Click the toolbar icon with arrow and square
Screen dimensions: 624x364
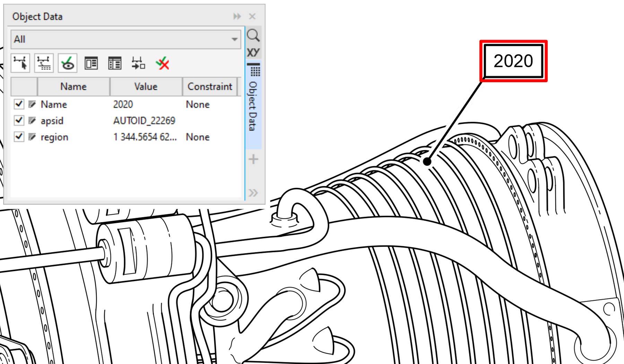(x=138, y=63)
